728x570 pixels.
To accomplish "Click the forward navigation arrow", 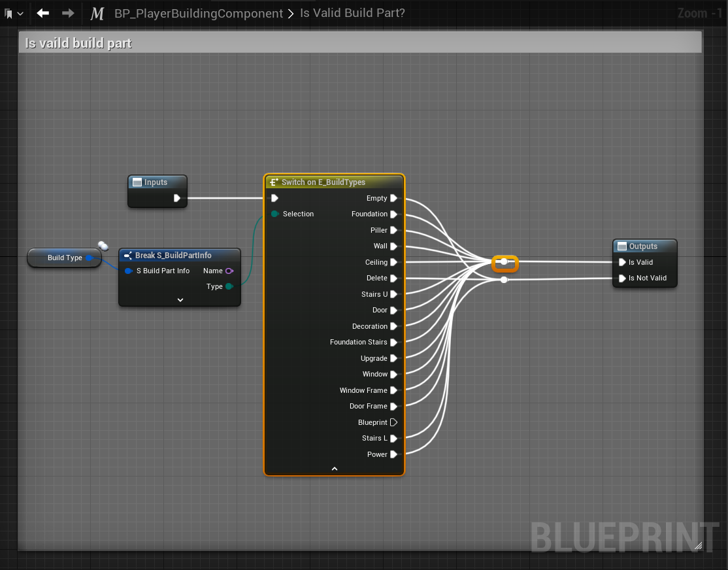I will (x=68, y=13).
